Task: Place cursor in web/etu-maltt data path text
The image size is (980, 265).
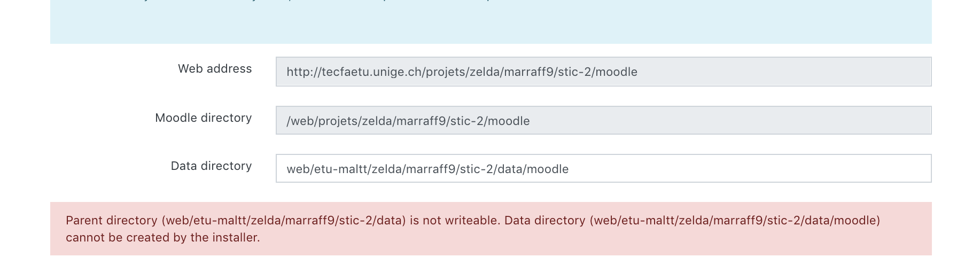Action: tap(427, 169)
